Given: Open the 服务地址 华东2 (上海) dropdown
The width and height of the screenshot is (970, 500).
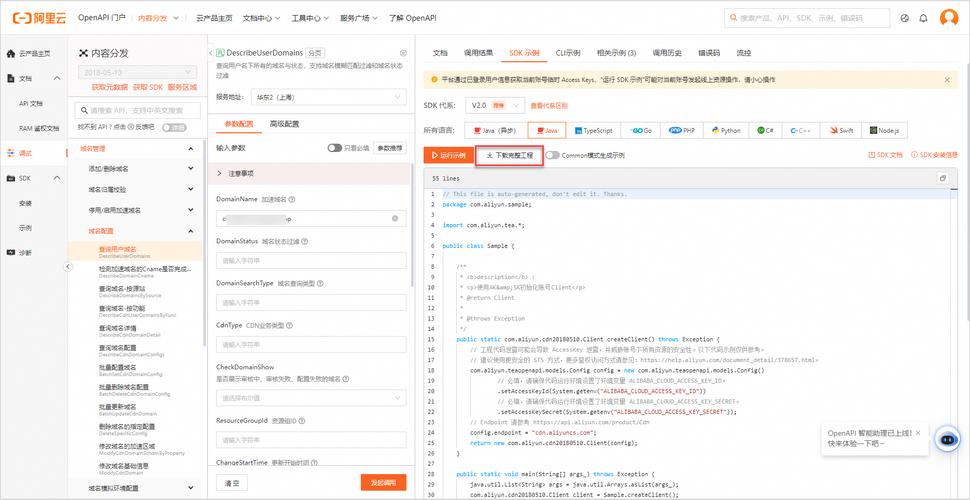Looking at the screenshot, I should [x=328, y=97].
